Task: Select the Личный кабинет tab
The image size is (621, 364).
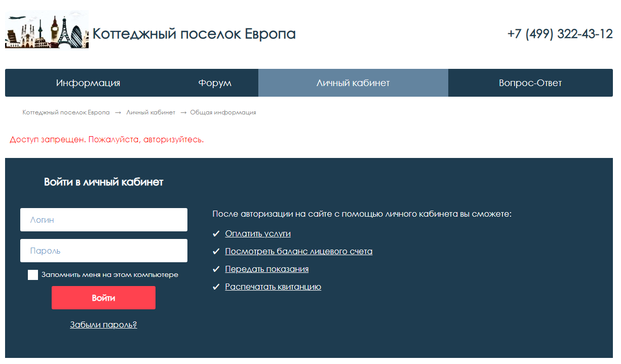Action: (353, 83)
